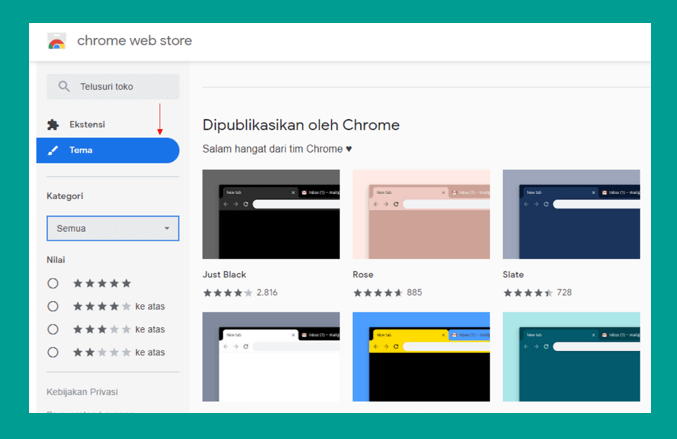The image size is (677, 439).
Task: Select four stars ke atas radio
Action: coord(53,306)
